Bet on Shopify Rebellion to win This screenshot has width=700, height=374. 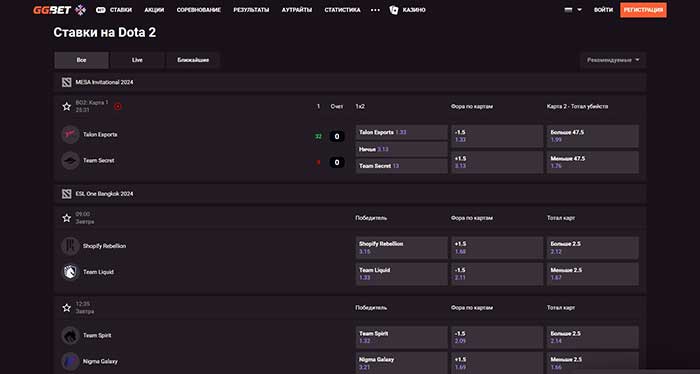(x=401, y=248)
